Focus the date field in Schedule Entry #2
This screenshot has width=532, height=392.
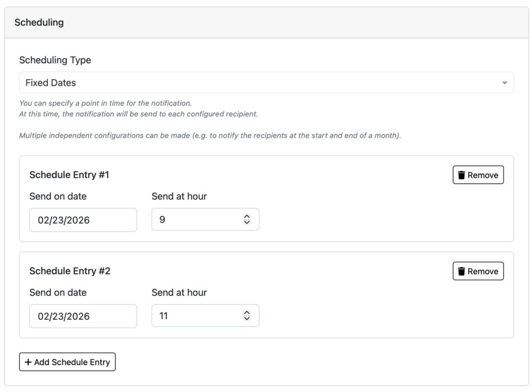(83, 316)
